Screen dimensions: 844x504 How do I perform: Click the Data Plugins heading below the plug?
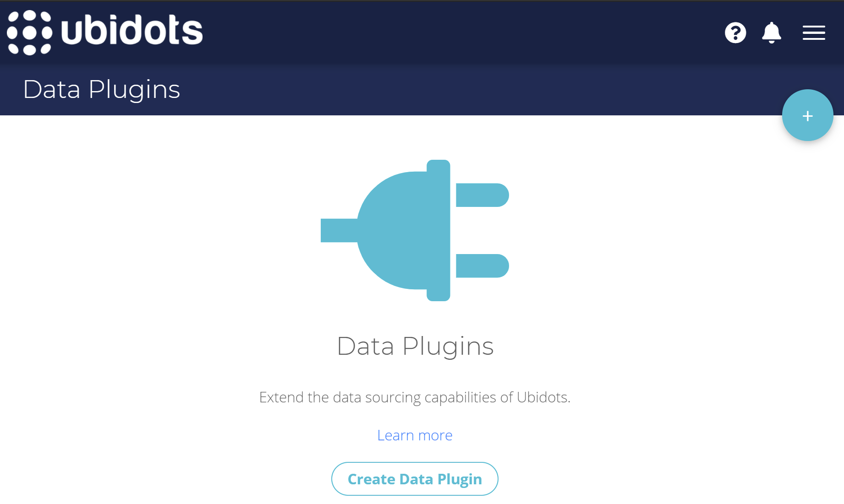point(415,346)
